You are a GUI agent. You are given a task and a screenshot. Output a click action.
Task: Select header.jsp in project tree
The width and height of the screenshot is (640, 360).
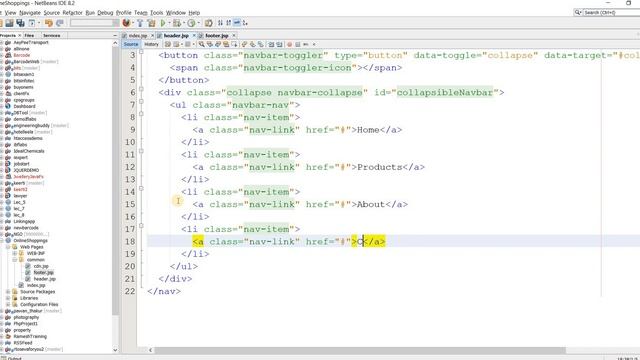44,279
